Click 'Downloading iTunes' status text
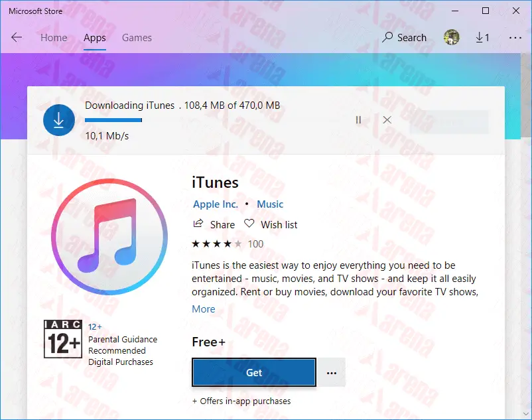 (129, 105)
